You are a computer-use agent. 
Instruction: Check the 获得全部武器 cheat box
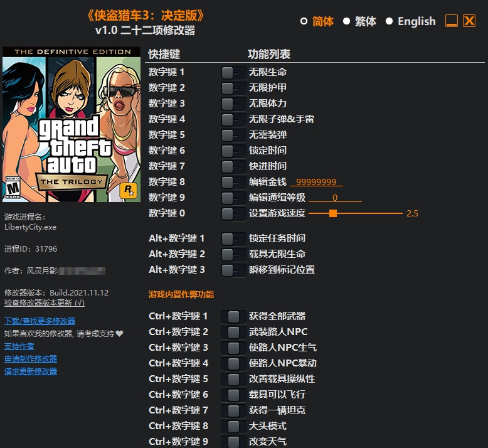click(x=233, y=316)
